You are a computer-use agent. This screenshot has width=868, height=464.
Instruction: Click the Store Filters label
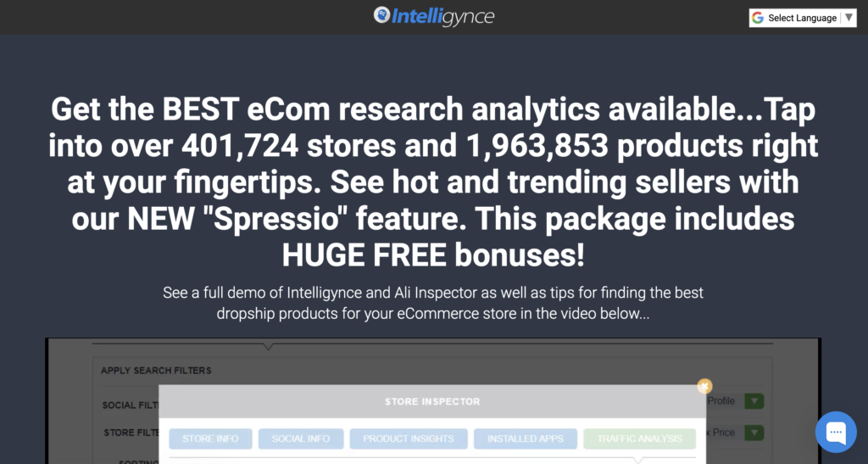131,433
